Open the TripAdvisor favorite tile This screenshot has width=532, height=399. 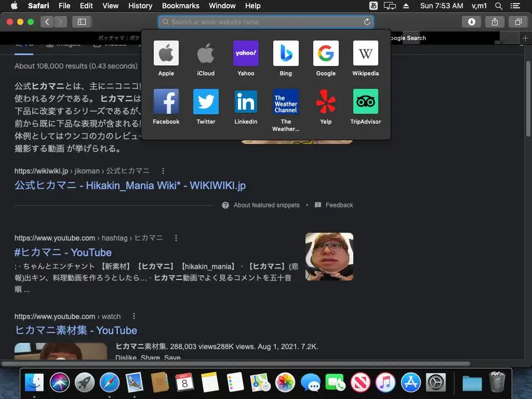pos(365,107)
